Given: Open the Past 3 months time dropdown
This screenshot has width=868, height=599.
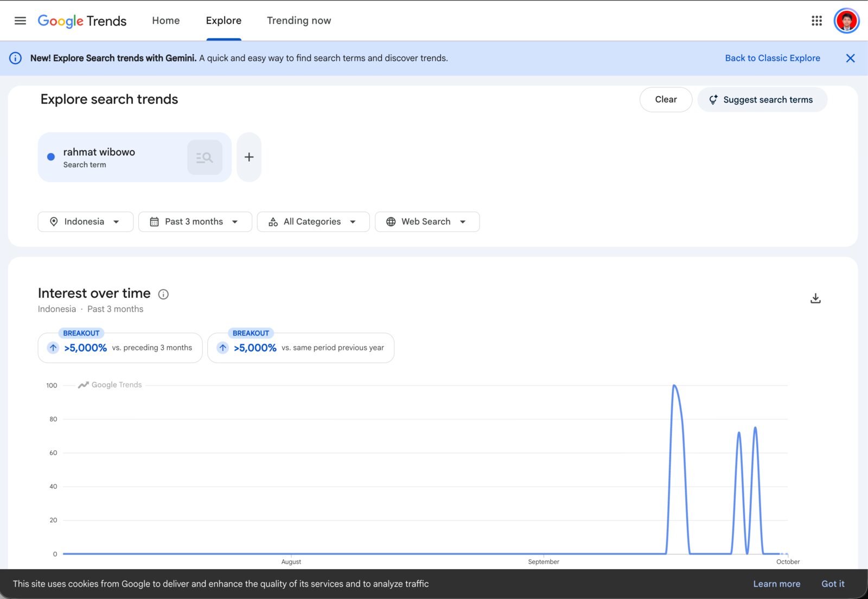Looking at the screenshot, I should 195,221.
